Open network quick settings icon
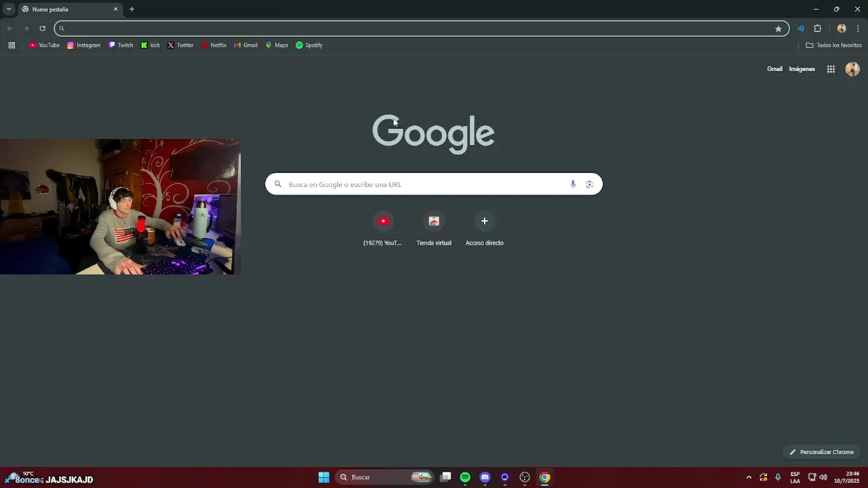Viewport: 868px width, 488px height. click(x=812, y=477)
